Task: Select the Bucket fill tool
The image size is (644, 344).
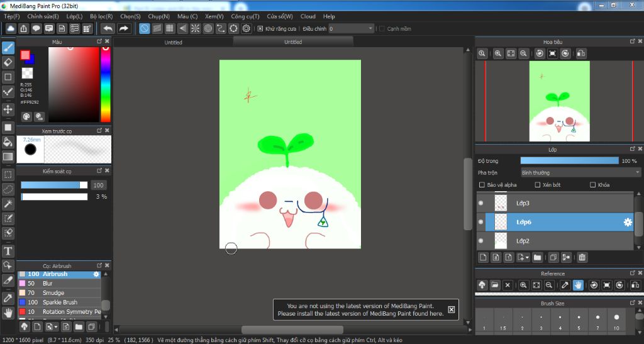Action: click(x=8, y=142)
